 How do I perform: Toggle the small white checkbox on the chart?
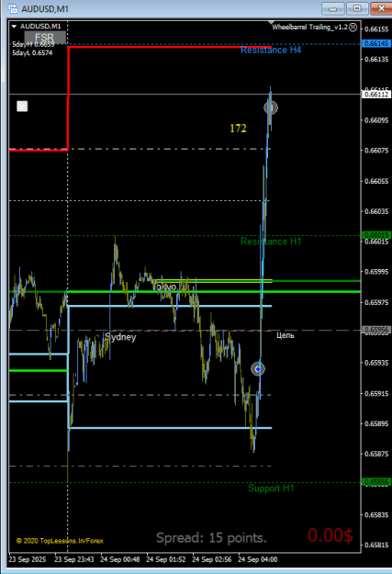tap(22, 107)
